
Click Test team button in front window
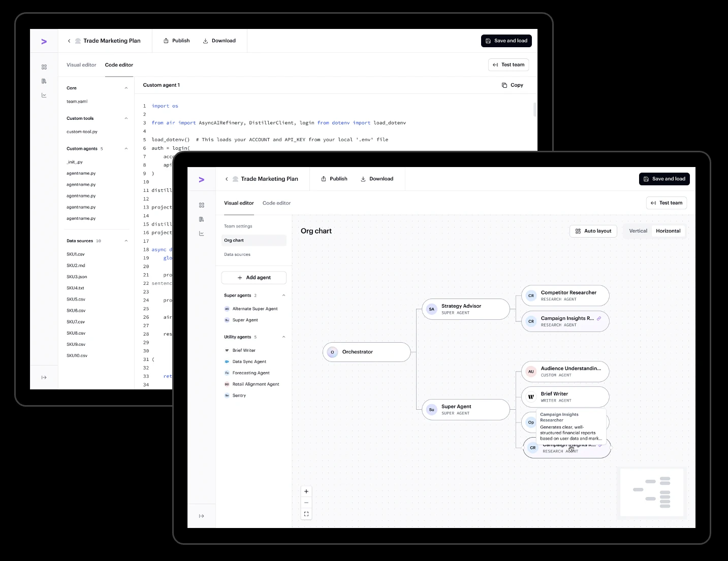coord(667,203)
